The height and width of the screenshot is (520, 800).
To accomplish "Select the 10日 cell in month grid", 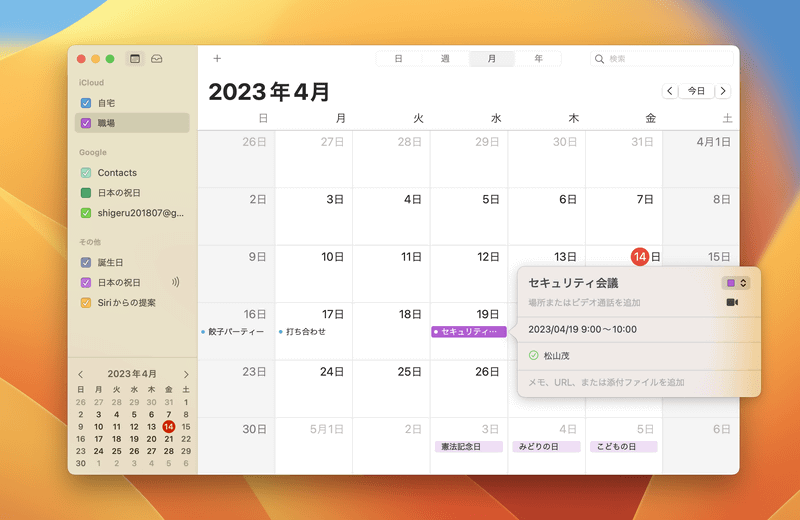I will click(x=314, y=274).
